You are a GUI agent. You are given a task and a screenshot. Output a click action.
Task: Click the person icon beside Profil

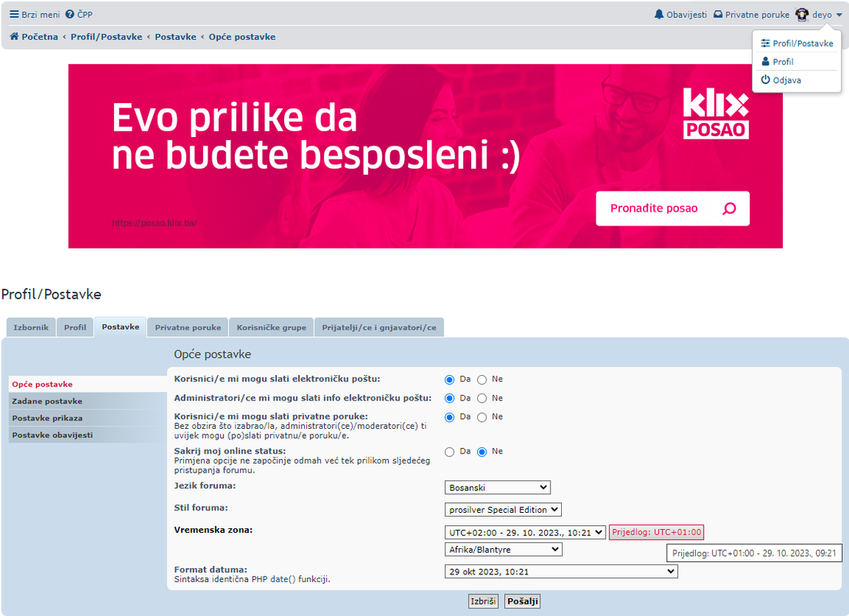[x=766, y=62]
